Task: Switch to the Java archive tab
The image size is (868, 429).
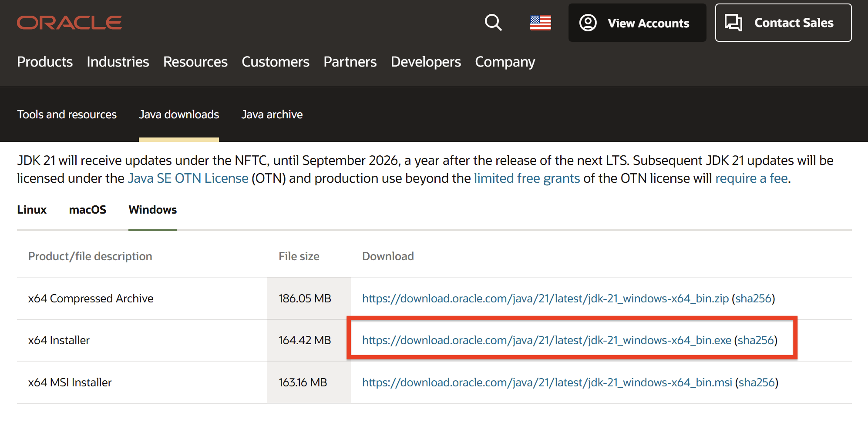Action: [272, 114]
